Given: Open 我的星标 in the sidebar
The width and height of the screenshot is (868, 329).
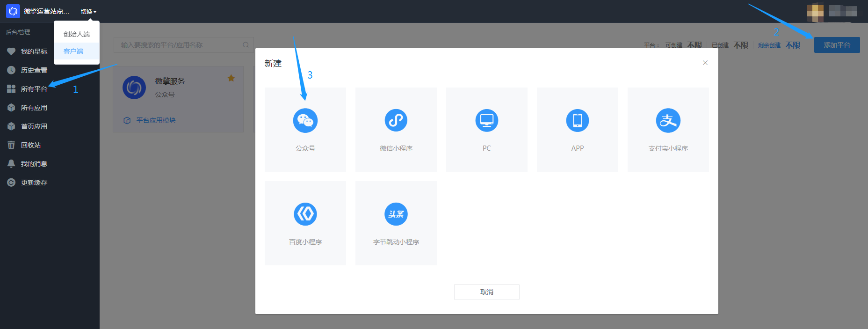Looking at the screenshot, I should (x=34, y=51).
